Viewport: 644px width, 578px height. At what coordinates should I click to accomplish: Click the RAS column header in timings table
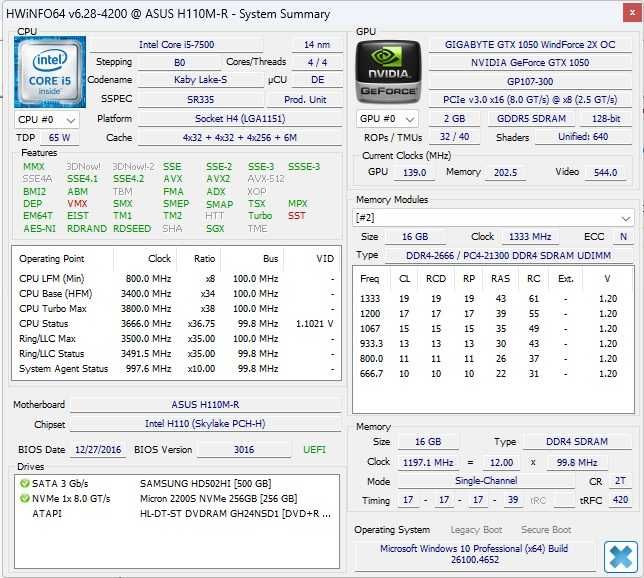[x=500, y=279]
